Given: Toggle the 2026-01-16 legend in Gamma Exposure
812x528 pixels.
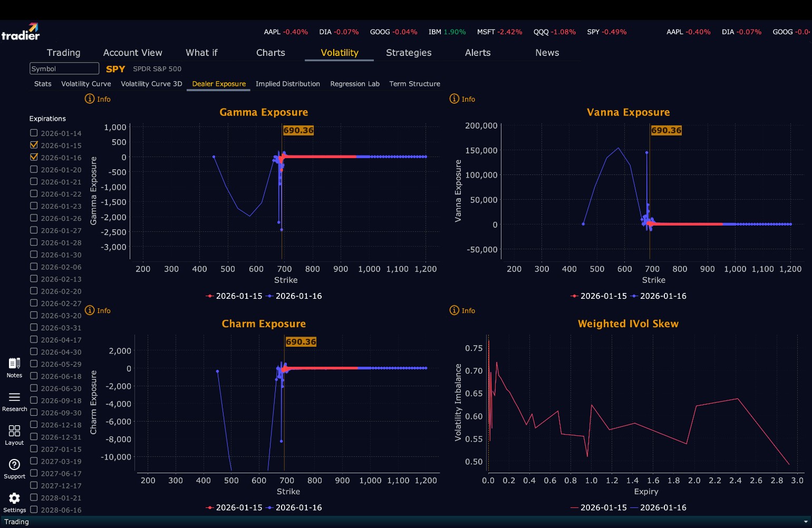Looking at the screenshot, I should click(294, 296).
